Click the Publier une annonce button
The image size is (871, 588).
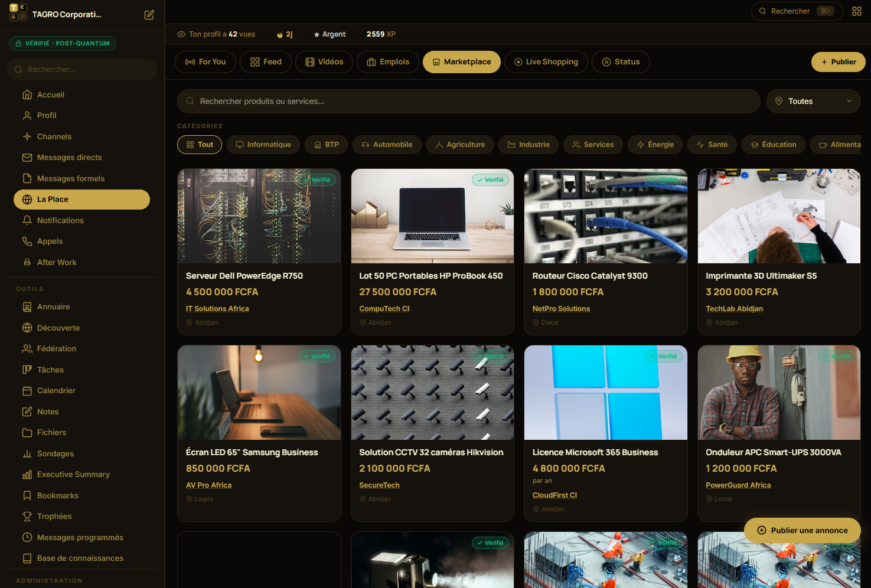(x=802, y=530)
